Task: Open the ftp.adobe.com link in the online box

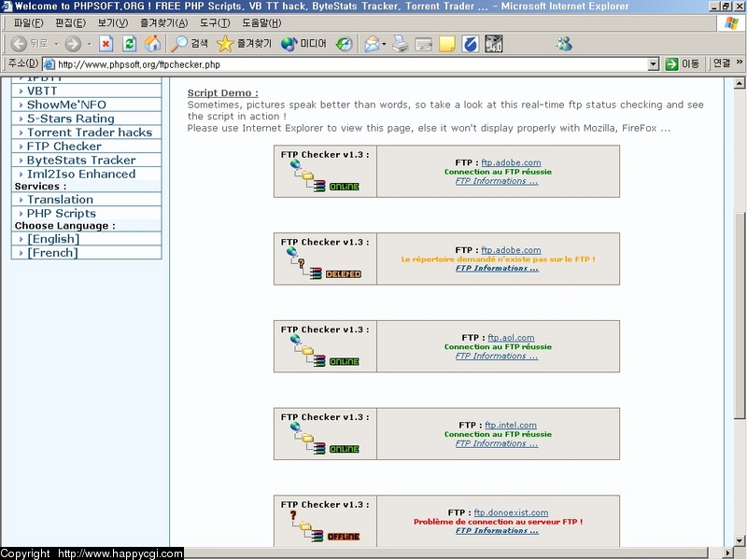Action: click(x=511, y=162)
